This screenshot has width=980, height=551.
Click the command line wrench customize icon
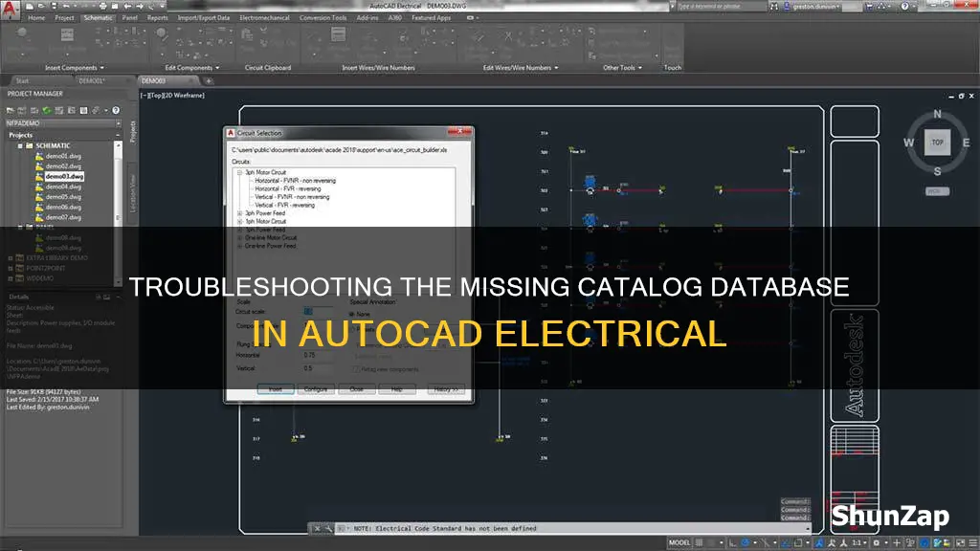click(329, 528)
